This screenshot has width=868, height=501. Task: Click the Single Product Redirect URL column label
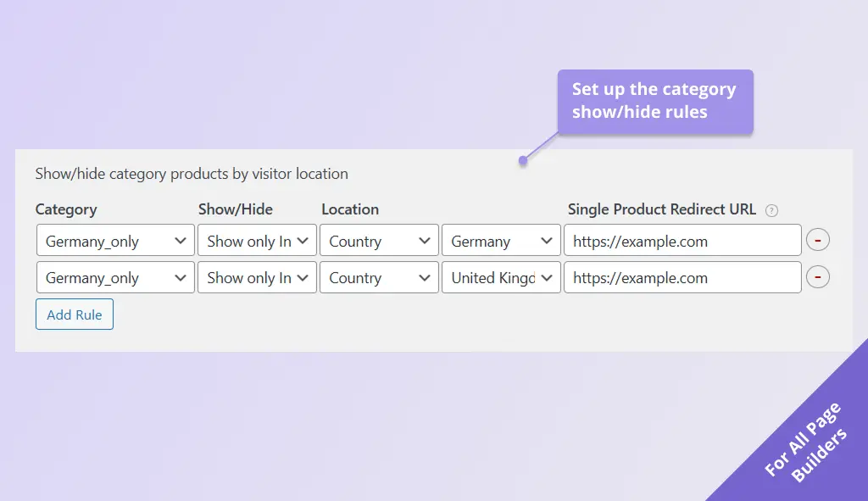(x=662, y=209)
